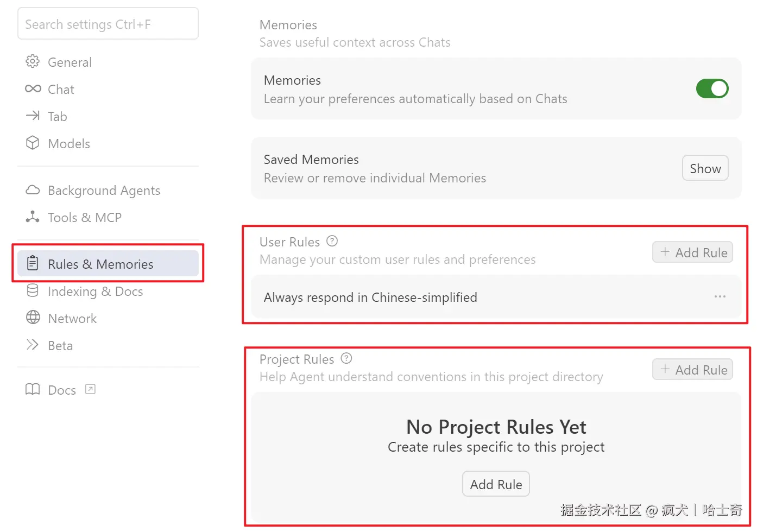Click the Network globe icon
Image resolution: width=757 pixels, height=532 pixels.
33,318
